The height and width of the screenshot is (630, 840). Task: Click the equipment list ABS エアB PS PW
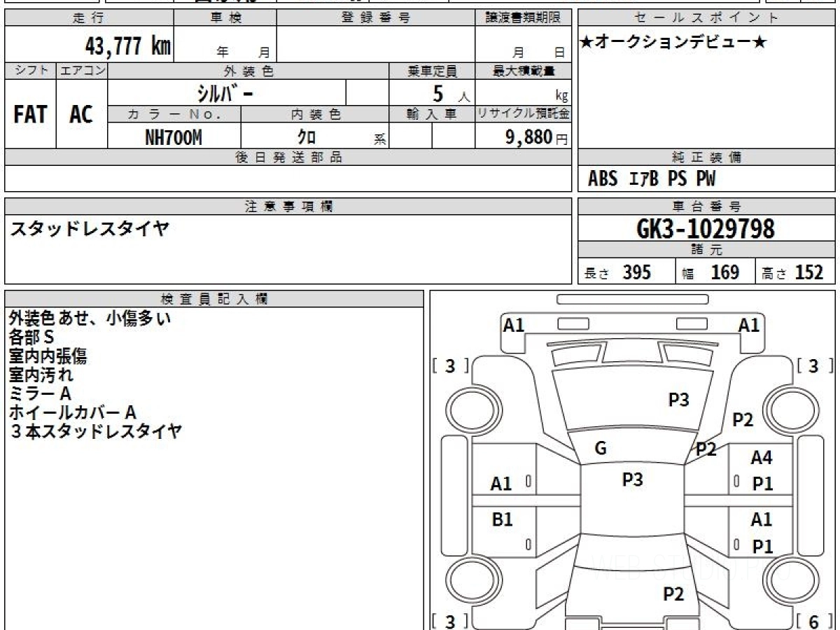652,179
